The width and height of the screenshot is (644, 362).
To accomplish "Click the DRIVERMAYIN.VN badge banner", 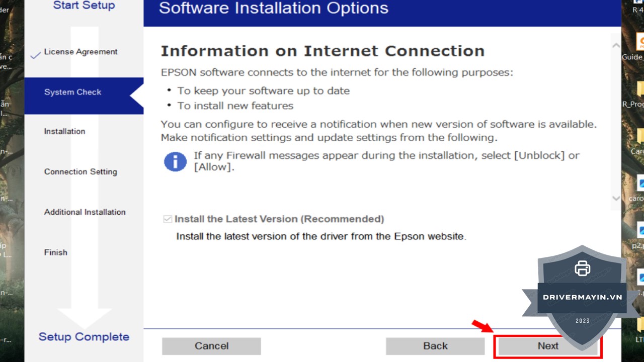I will pos(582,297).
